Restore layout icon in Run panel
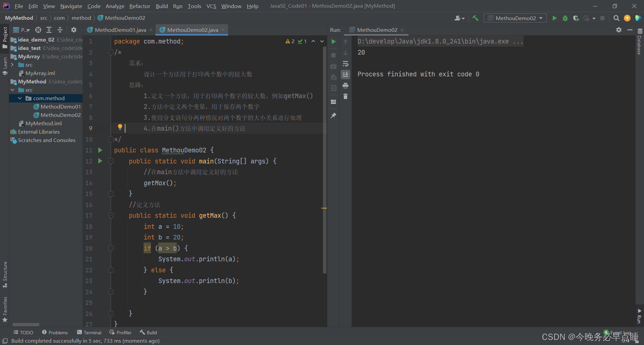Screen dimensions: 644x345 pos(333,102)
